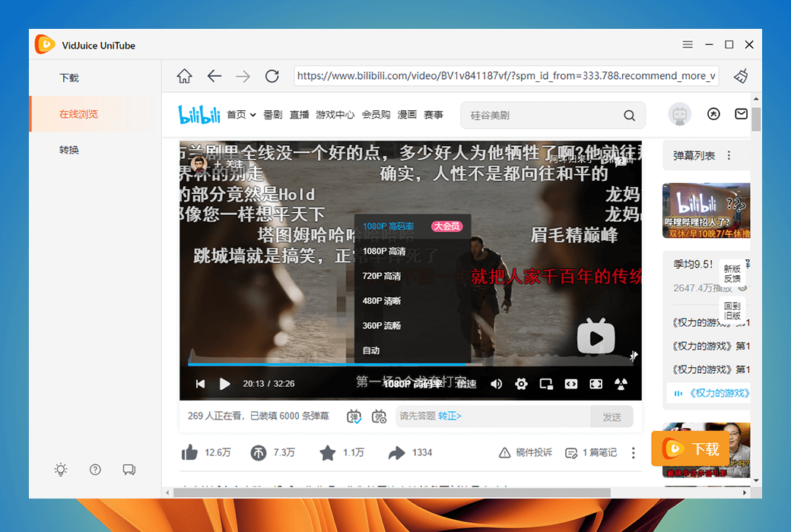The width and height of the screenshot is (791, 532).
Task: Share the video with arrow icon
Action: 396,452
